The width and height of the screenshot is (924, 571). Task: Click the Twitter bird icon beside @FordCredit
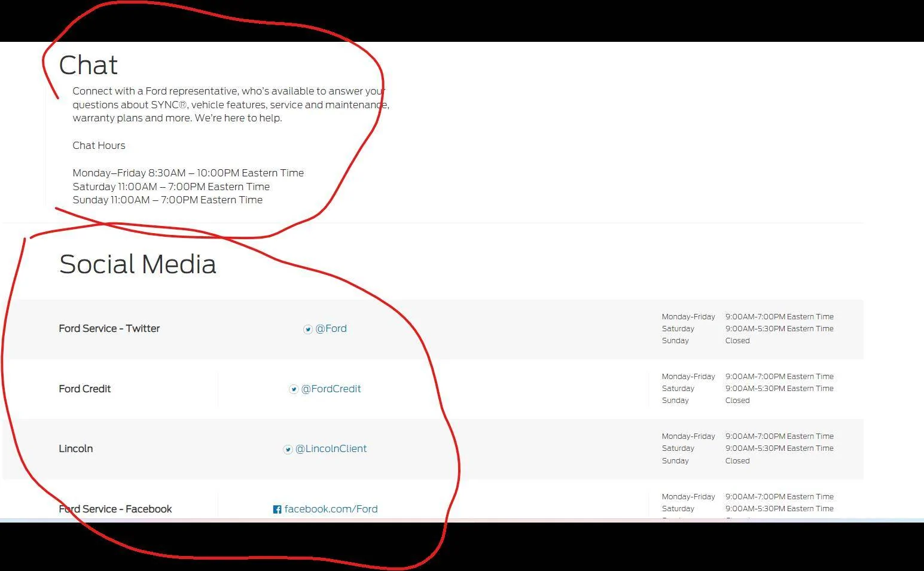point(294,389)
